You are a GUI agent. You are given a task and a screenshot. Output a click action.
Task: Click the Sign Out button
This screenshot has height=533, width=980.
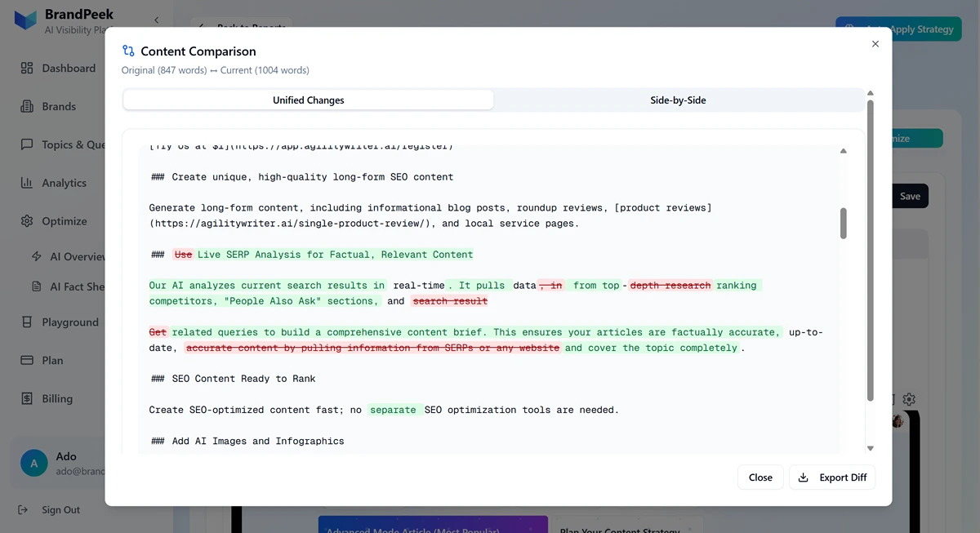[49, 510]
